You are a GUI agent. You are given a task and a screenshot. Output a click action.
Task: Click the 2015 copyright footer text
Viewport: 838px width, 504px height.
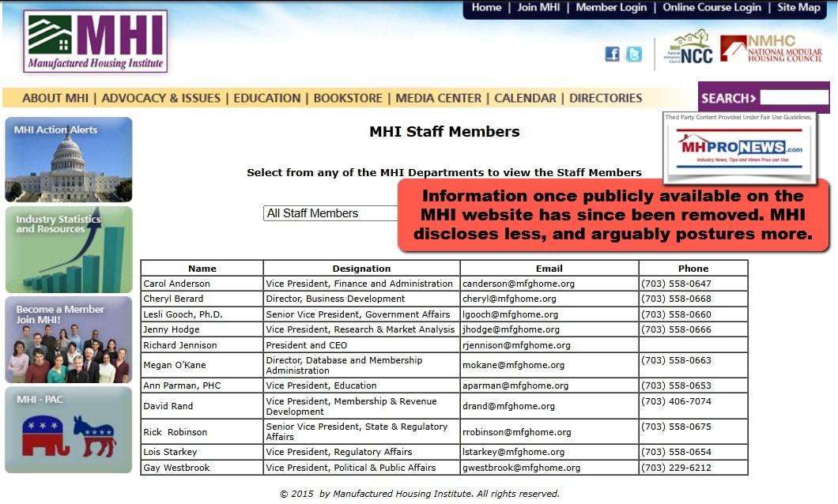click(x=420, y=494)
